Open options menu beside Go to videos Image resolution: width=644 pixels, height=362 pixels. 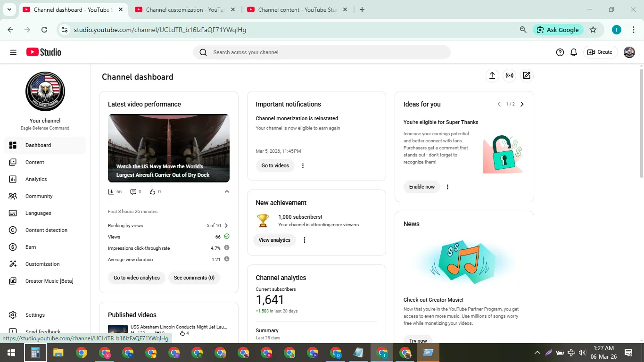pyautogui.click(x=303, y=165)
